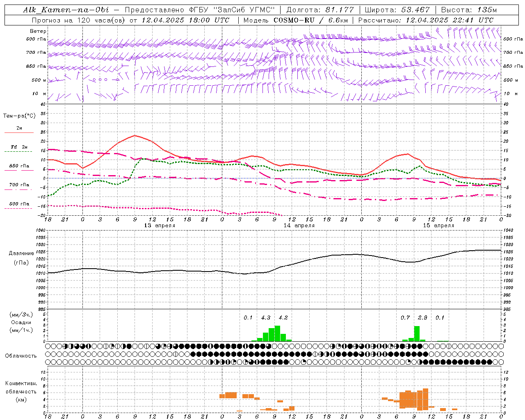Click the 0.7 precipitation total
The height and width of the screenshot is (420, 525).
pos(405,317)
